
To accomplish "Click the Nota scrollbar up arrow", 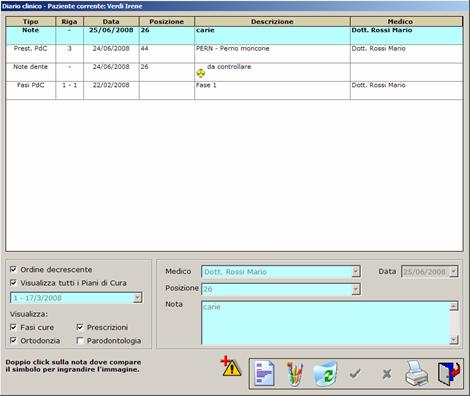I will (454, 306).
